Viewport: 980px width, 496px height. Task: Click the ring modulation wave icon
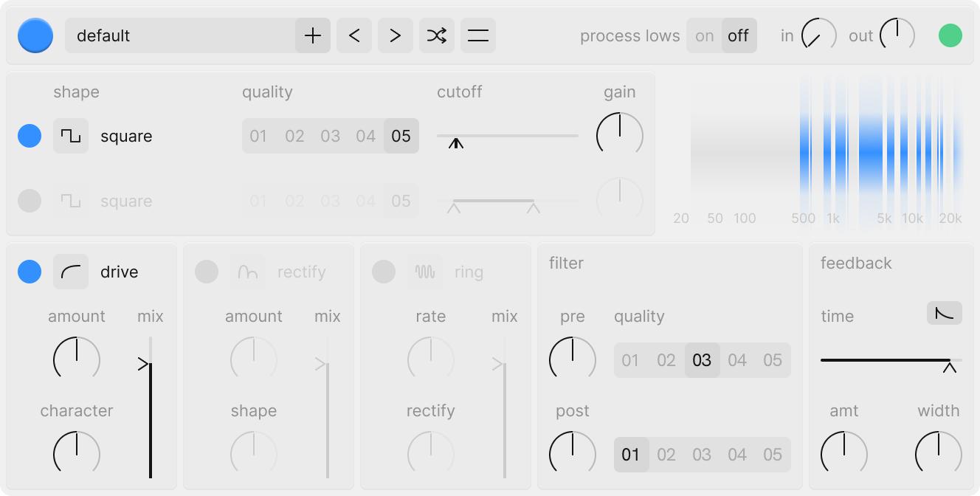pos(425,272)
